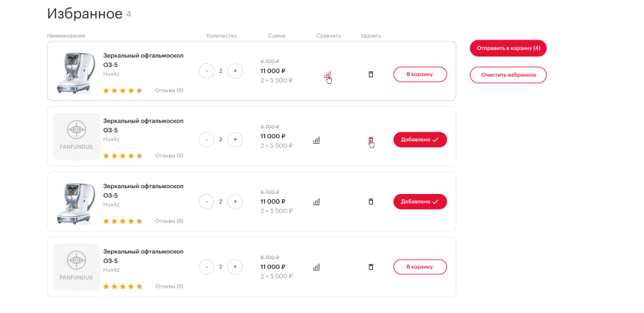Increase quantity in the first product row
The width and height of the screenshot is (644, 313).
pos(235,71)
